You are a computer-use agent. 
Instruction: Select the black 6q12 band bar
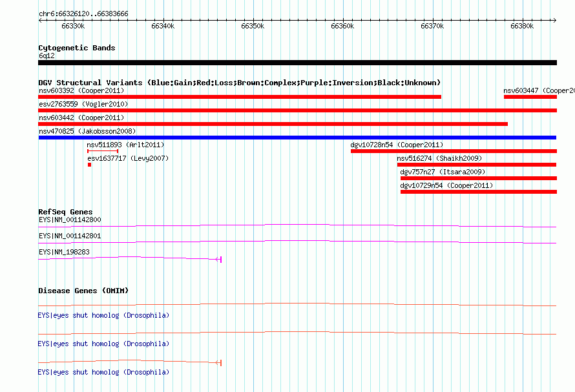click(297, 63)
